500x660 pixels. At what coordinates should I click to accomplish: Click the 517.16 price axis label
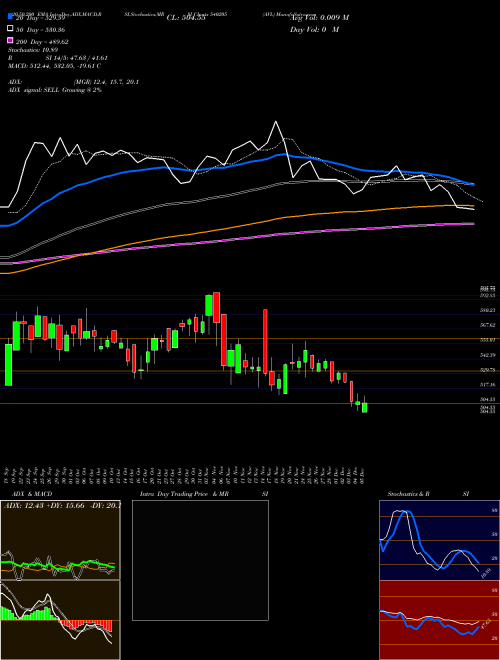click(x=487, y=385)
